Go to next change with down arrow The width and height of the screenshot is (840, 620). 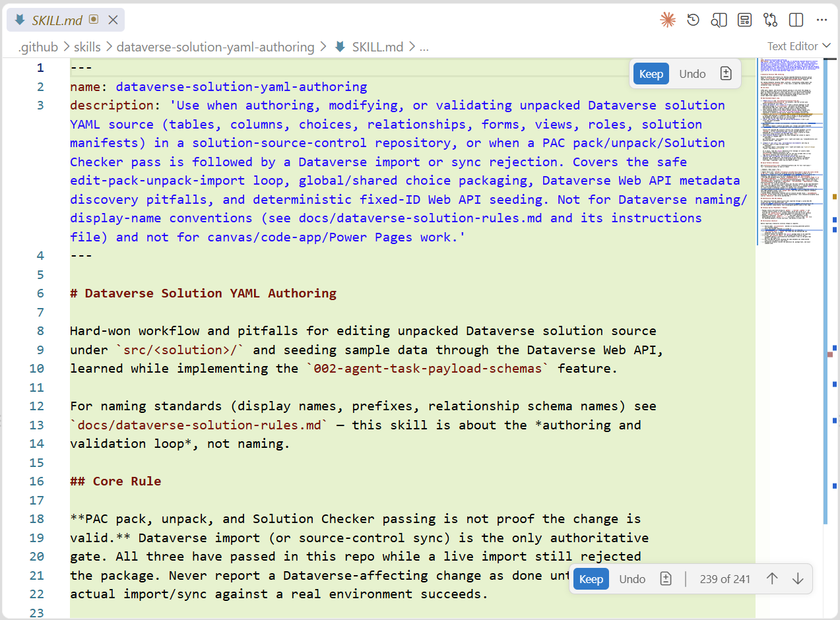798,579
